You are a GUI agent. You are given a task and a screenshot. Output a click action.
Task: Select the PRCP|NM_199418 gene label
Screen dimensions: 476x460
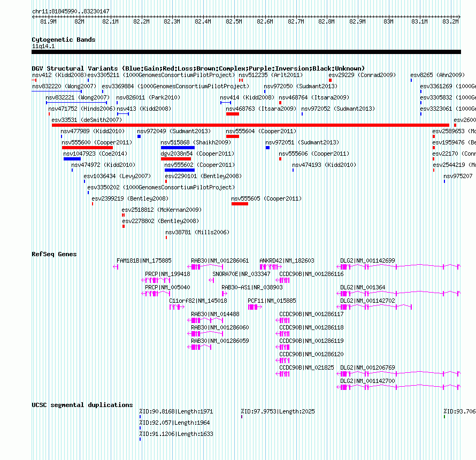[x=167, y=274]
